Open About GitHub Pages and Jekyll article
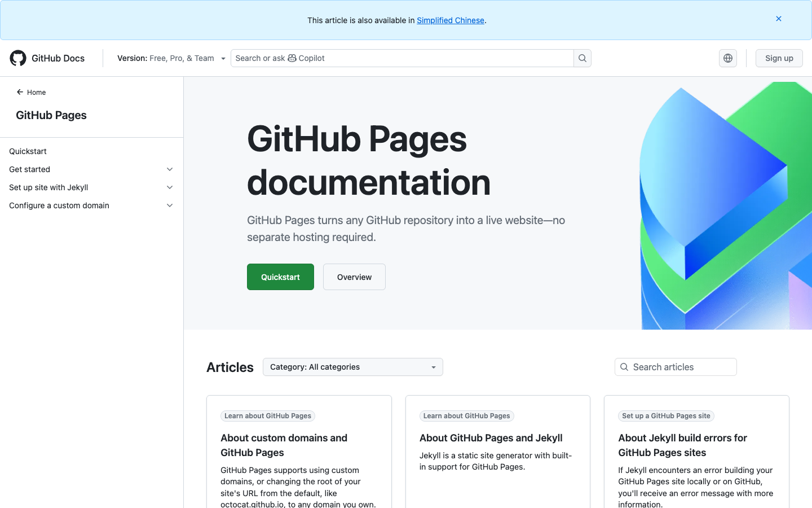812x508 pixels. (x=491, y=438)
